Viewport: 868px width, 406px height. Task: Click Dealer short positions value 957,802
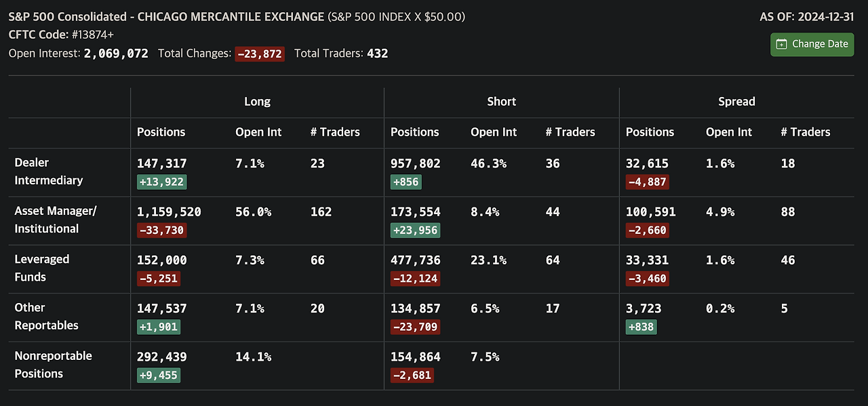pos(415,163)
